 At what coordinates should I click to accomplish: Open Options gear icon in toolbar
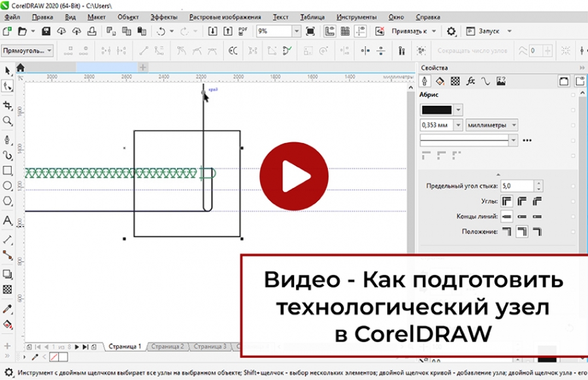click(x=451, y=31)
